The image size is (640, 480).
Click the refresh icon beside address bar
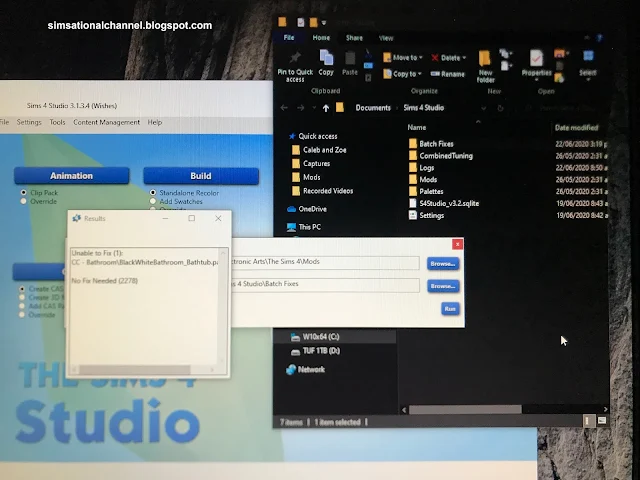500,108
